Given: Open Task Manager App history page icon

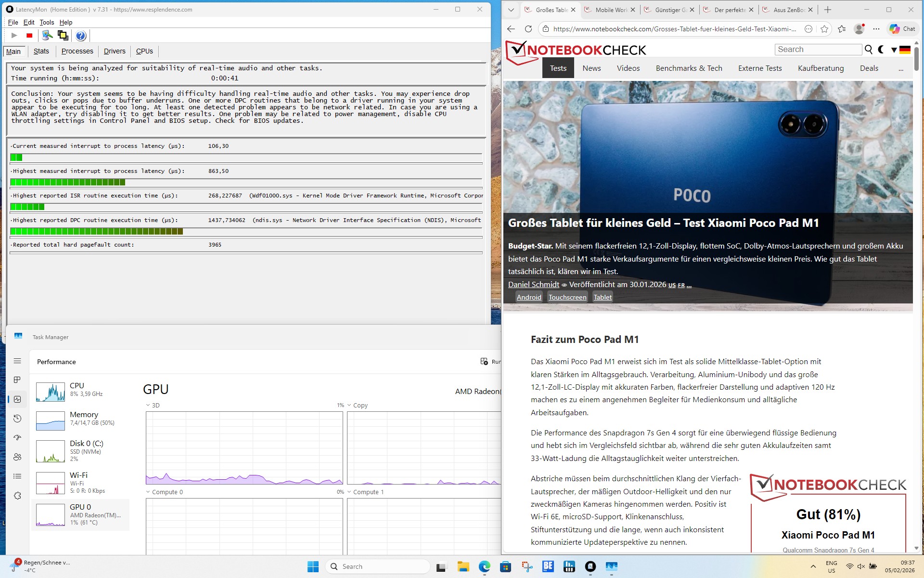Looking at the screenshot, I should click(x=17, y=418).
